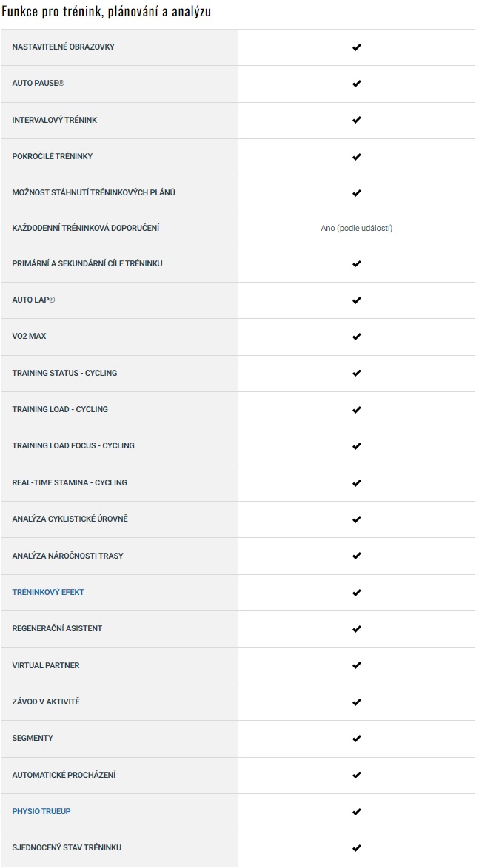Screen dimensions: 479x868
Task: Click the VO2 Max checkmark icon
Action: [356, 337]
